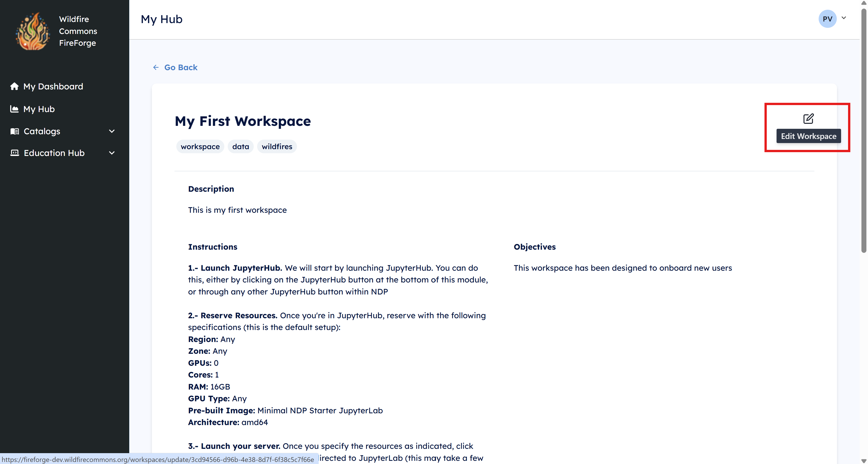
Task: Click the left arrow icon beside Go Back
Action: click(x=156, y=67)
